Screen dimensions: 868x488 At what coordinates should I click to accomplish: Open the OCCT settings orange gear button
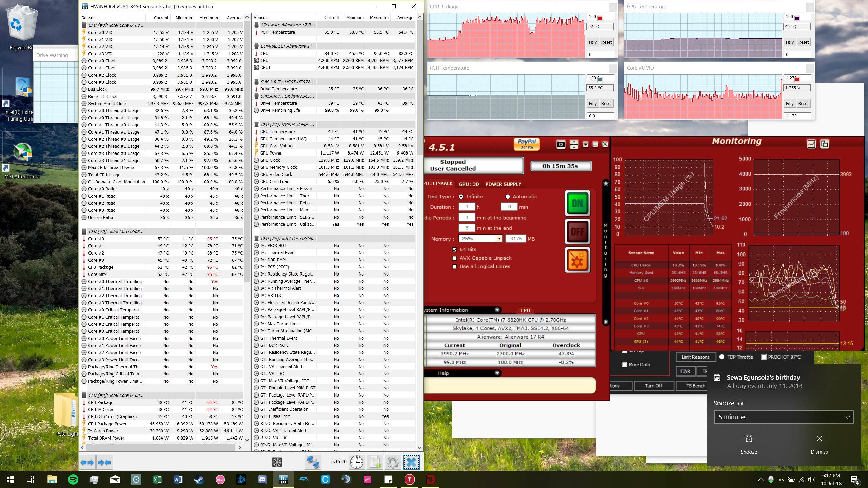(x=577, y=260)
